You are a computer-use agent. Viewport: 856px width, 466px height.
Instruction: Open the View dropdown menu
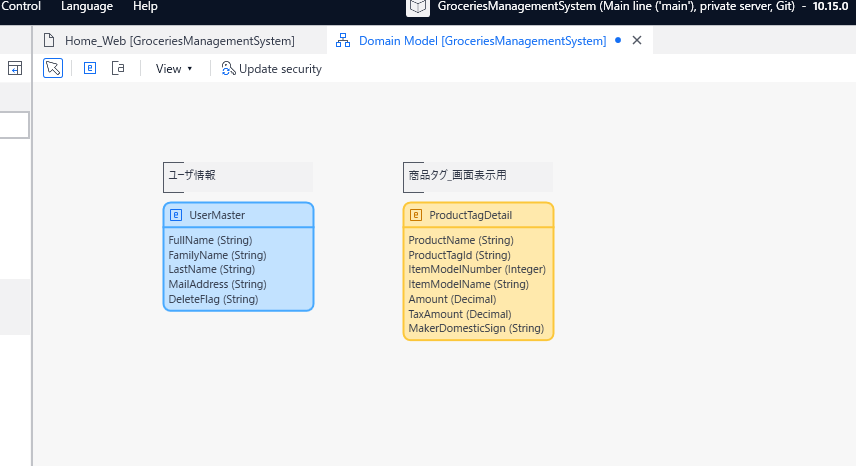click(174, 69)
